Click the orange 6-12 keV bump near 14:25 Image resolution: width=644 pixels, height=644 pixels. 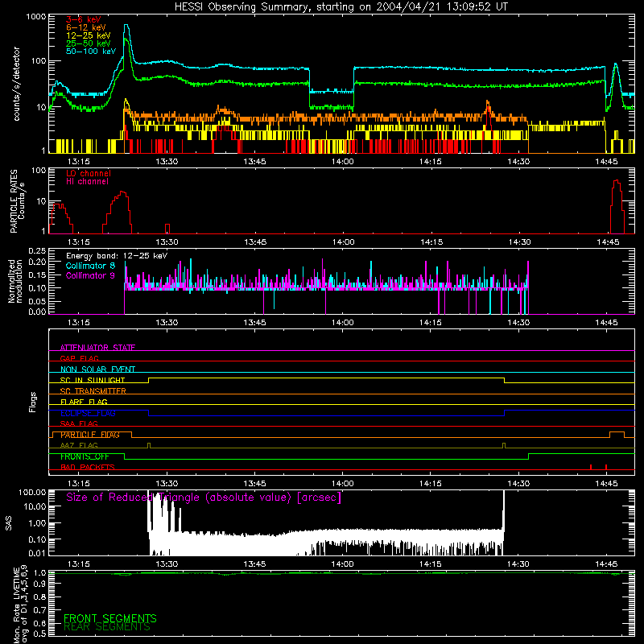click(488, 103)
